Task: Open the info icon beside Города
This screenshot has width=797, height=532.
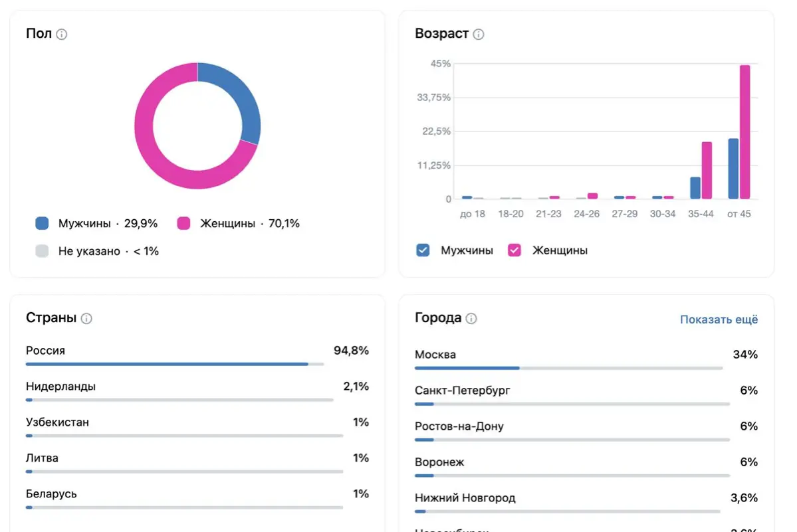Action: [x=471, y=318]
